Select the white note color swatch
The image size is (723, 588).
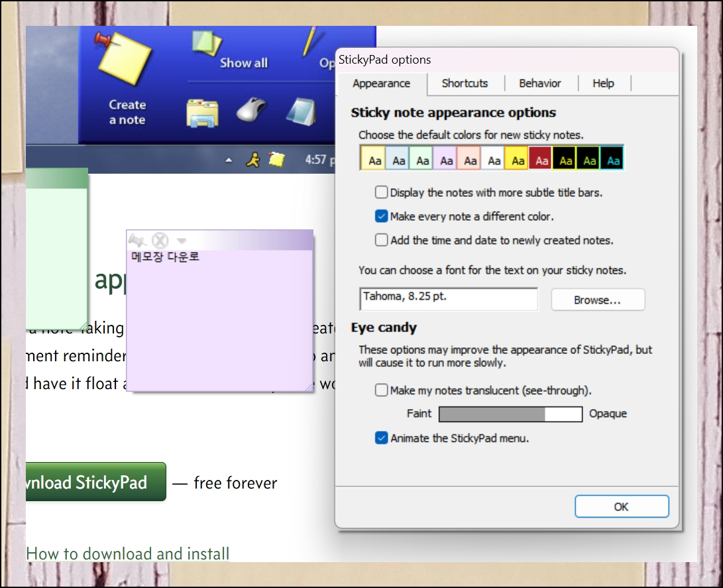pyautogui.click(x=493, y=158)
